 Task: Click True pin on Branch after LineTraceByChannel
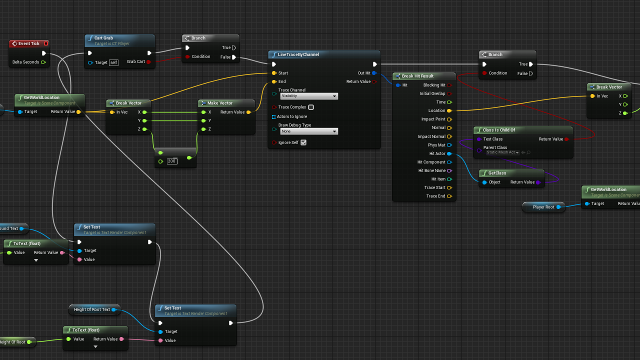click(x=531, y=64)
